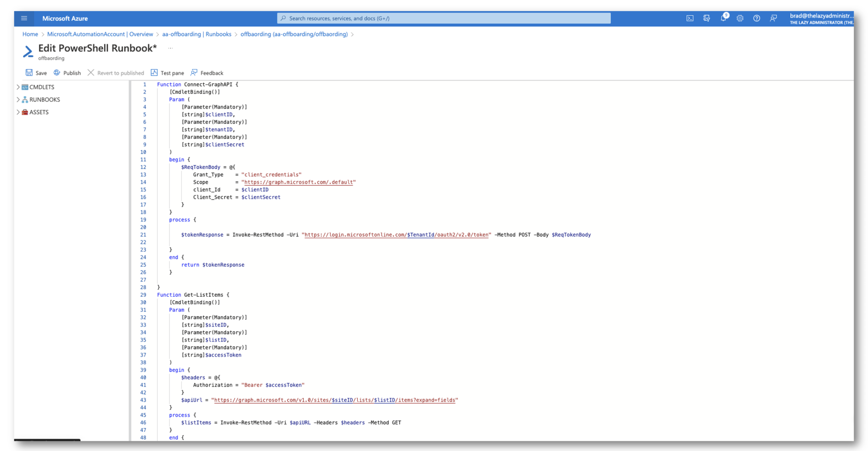This screenshot has width=868, height=451.
Task: Click '[string]$accessToken' on line 37
Action: [211, 355]
